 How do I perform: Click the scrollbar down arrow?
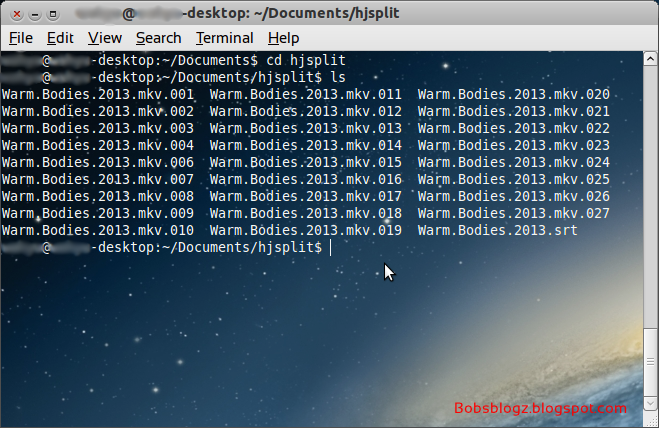[x=650, y=403]
